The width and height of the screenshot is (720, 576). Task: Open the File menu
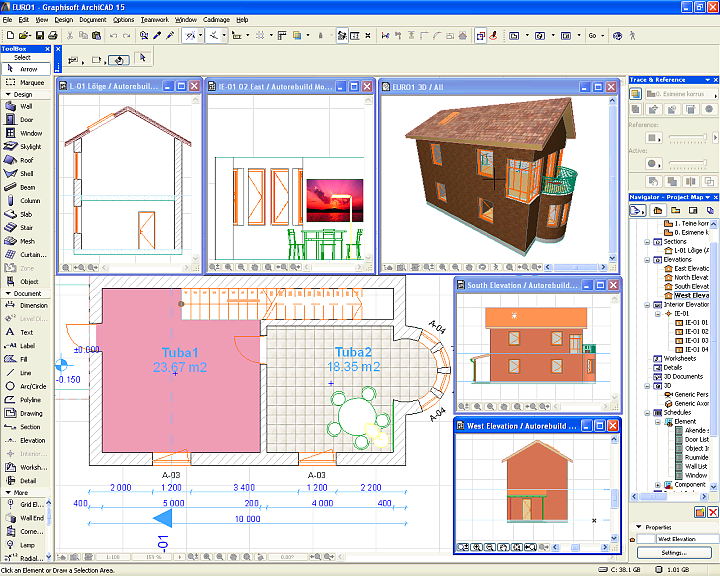tap(7, 20)
